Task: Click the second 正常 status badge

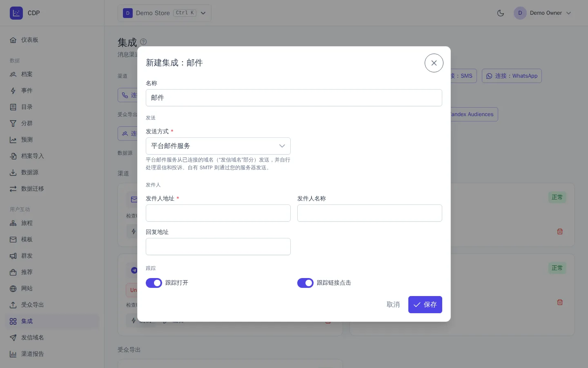Action: pos(557,268)
